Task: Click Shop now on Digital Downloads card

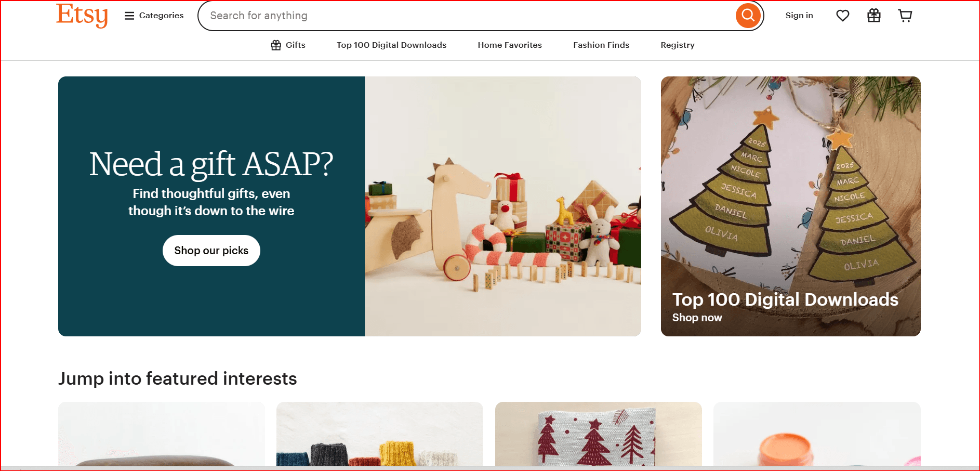Action: (x=697, y=318)
